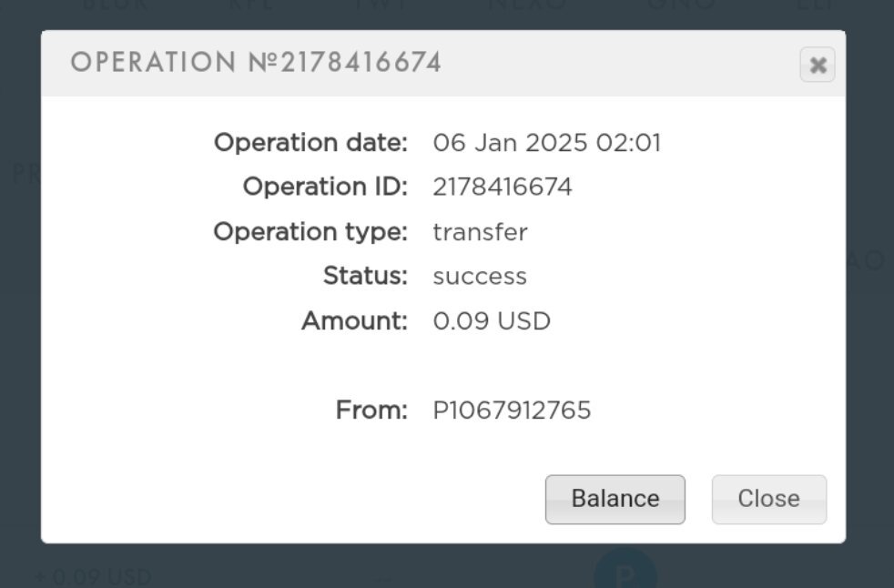Select the dimmed + 0.09 USD transaction row
The width and height of the screenshot is (894, 588).
click(x=93, y=577)
